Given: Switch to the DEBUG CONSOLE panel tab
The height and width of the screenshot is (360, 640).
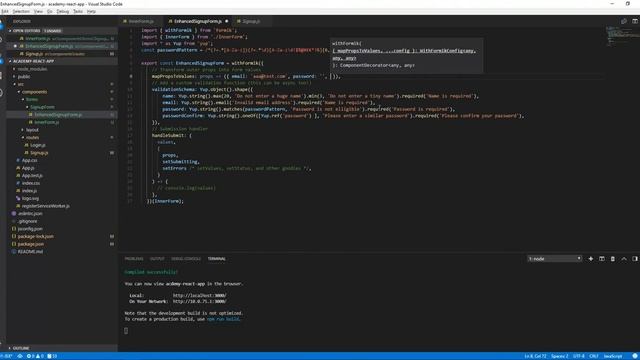Looking at the screenshot, I should [186, 259].
